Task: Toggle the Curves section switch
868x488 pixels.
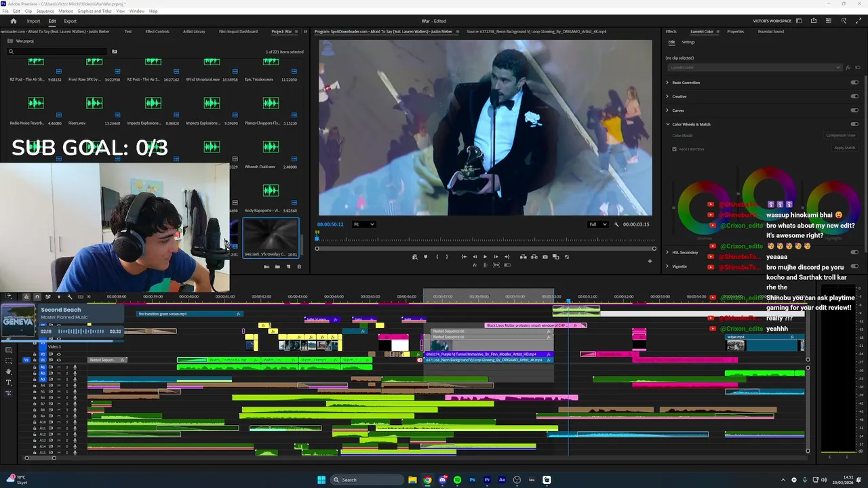Action: point(854,110)
